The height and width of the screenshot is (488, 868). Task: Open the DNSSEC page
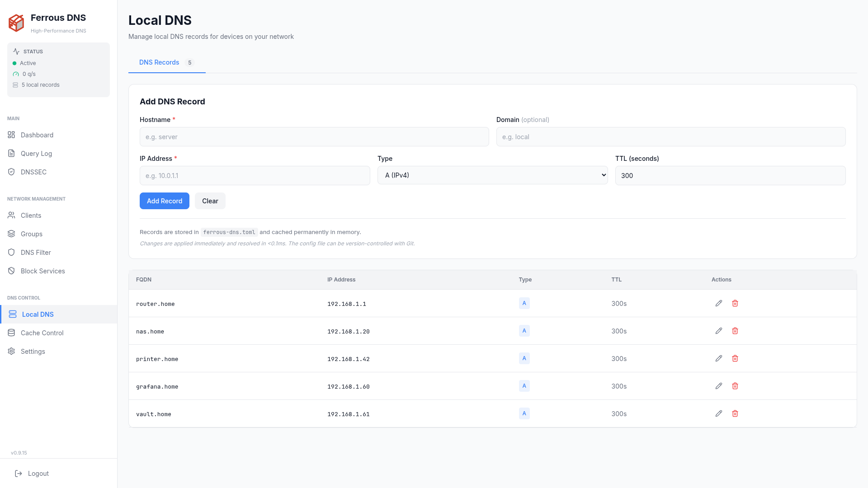pyautogui.click(x=58, y=172)
